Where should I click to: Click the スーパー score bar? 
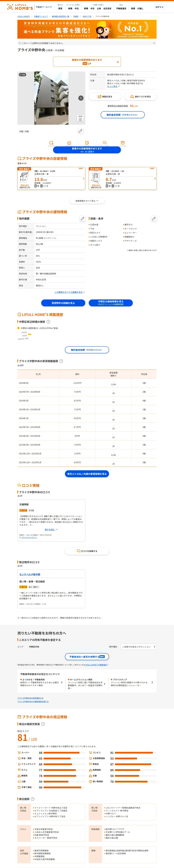(x=65, y=753)
